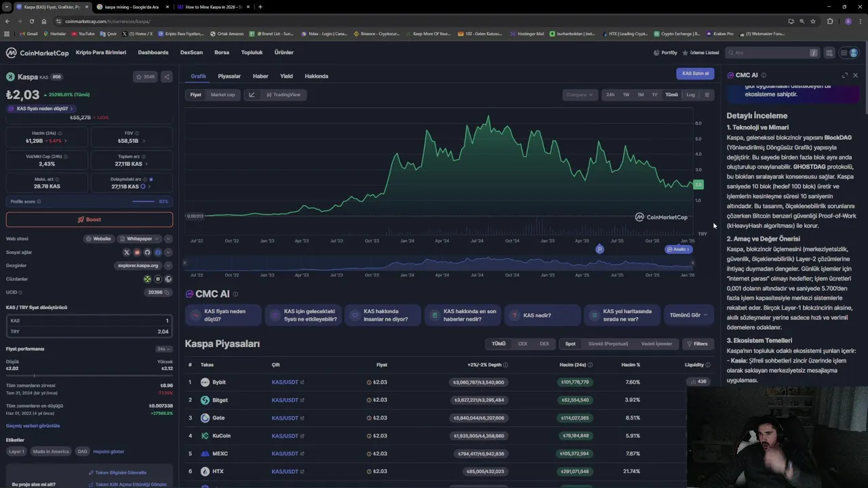Show Hacim (24s) info tooltip
Screen dimensions: 868x488
(60, 134)
